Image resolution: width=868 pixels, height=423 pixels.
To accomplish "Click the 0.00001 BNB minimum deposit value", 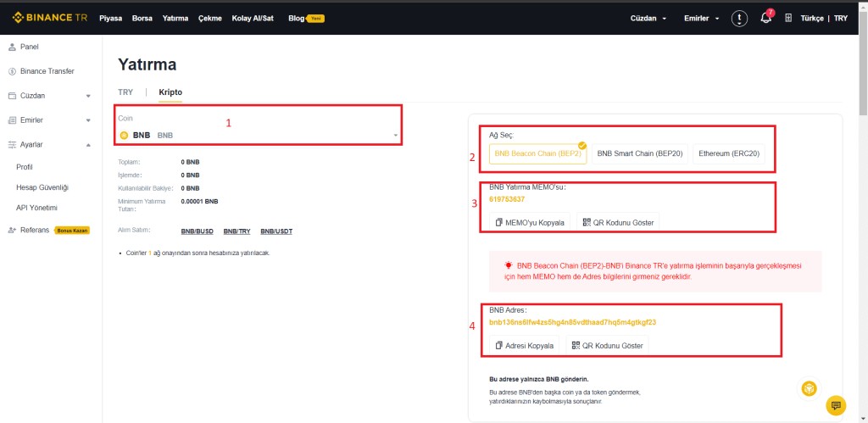I will coord(199,202).
